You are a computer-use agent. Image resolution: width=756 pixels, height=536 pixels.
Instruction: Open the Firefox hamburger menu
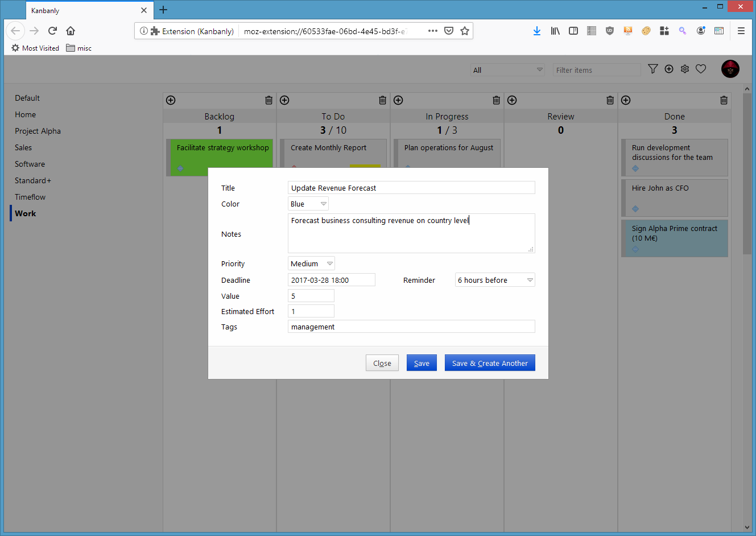click(741, 31)
